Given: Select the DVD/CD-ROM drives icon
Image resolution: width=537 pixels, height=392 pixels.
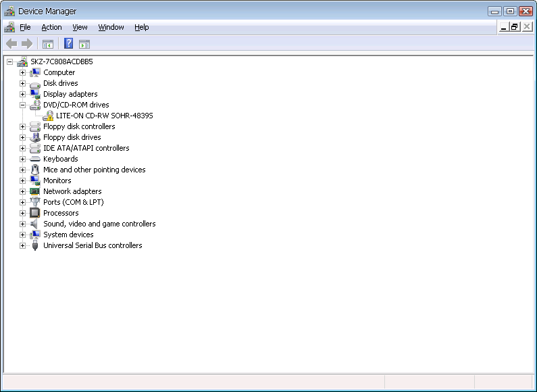Looking at the screenshot, I should pos(35,105).
